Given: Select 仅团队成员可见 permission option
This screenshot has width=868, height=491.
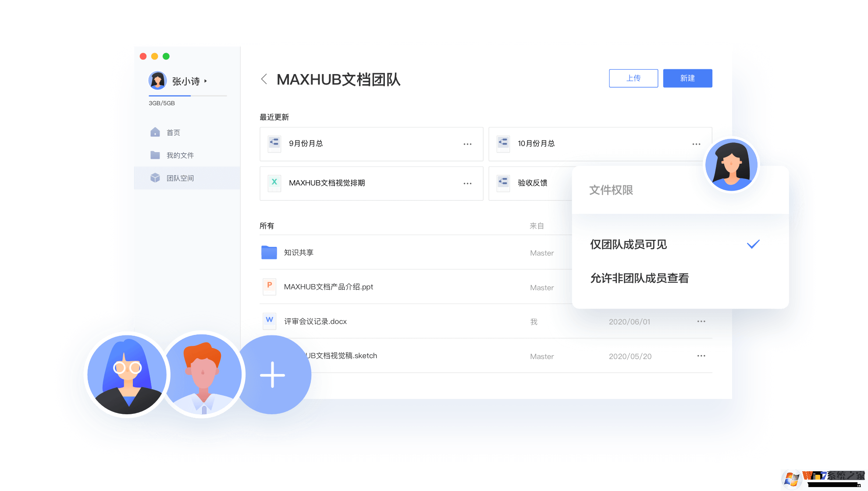Looking at the screenshot, I should pos(628,244).
